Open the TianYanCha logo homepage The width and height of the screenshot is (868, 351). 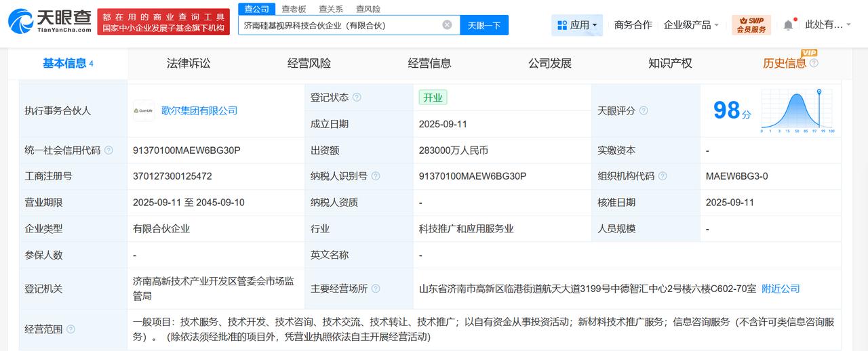point(50,22)
